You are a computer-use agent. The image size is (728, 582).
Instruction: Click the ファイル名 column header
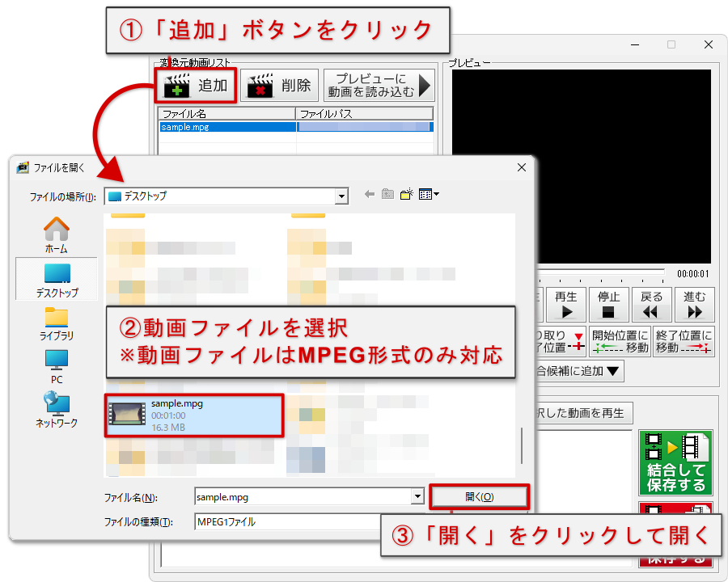click(x=226, y=114)
